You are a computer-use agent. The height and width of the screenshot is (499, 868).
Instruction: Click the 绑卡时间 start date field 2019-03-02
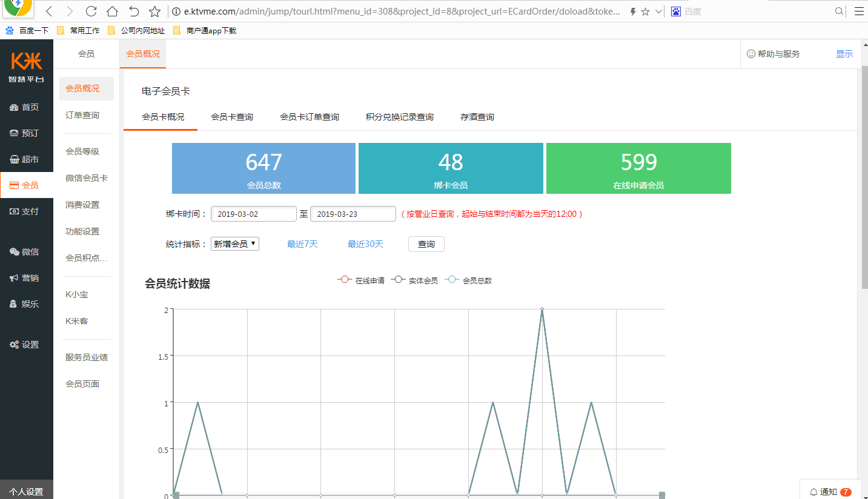click(x=254, y=214)
